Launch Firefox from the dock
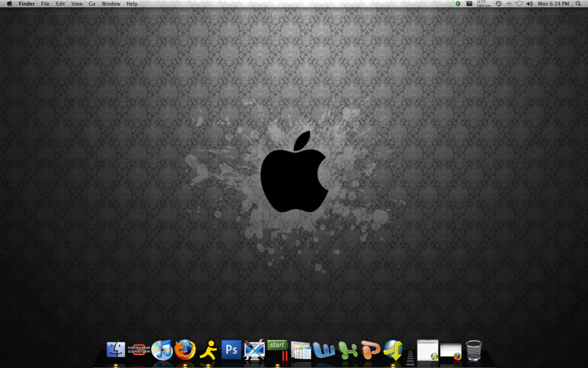This screenshot has height=368, width=588. click(185, 350)
